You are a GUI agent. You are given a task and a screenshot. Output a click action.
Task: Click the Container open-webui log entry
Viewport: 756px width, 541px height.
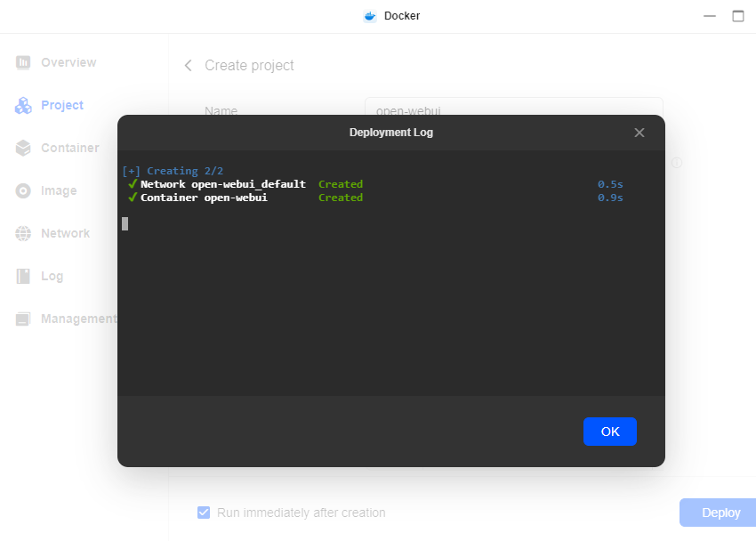(x=204, y=198)
